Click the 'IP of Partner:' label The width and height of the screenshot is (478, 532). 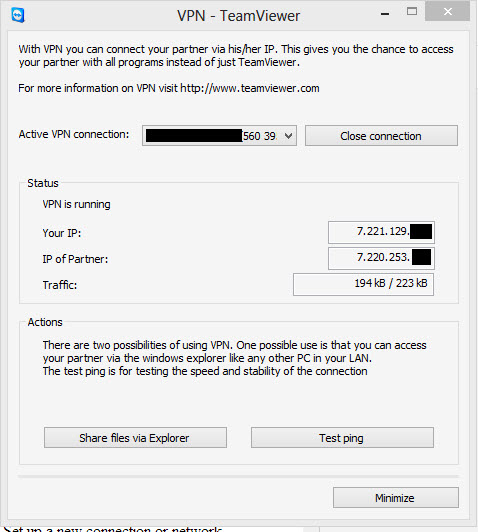75,259
